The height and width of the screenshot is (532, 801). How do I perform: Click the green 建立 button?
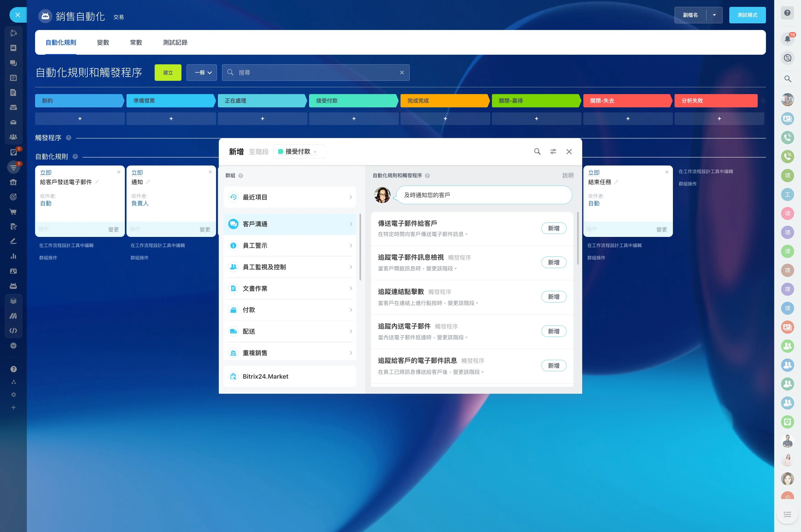(168, 73)
